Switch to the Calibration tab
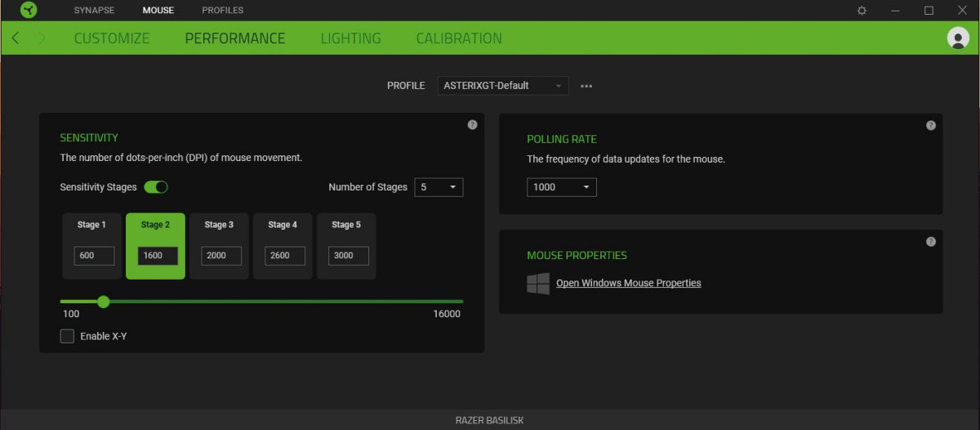Viewport: 980px width, 430px height. click(459, 38)
